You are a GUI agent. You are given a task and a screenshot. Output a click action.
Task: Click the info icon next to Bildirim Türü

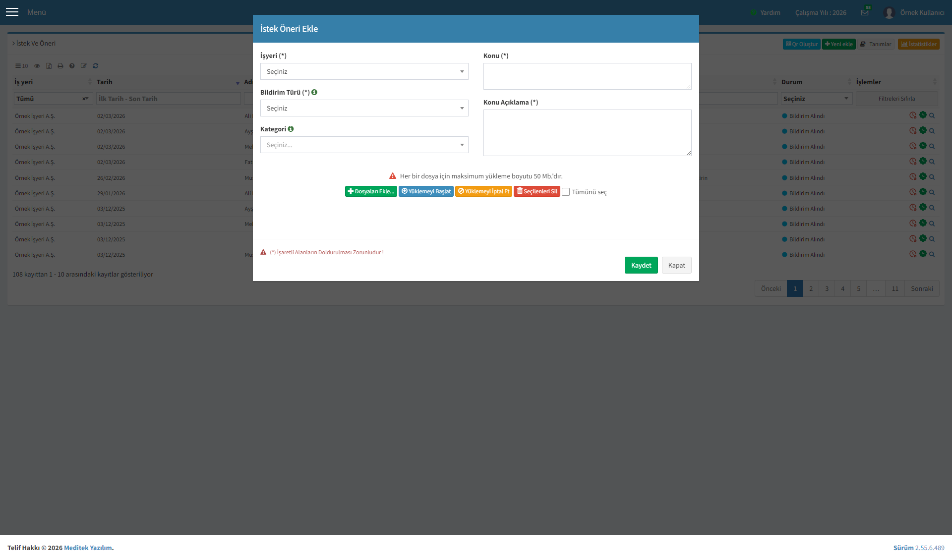[314, 92]
